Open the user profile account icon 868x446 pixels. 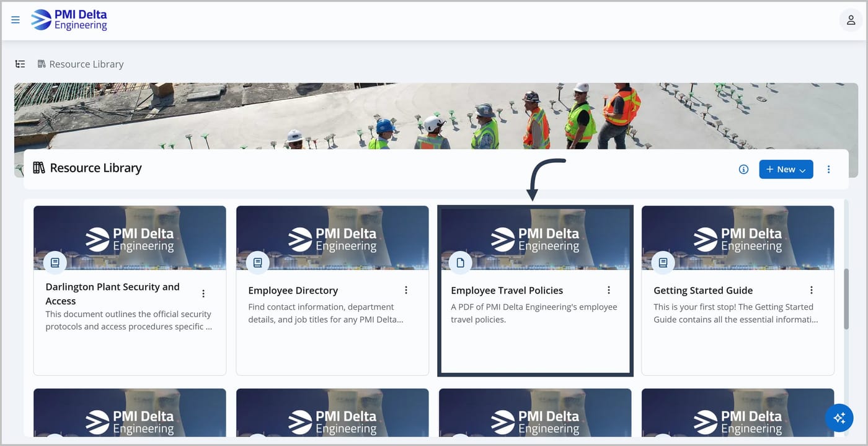[x=851, y=20]
